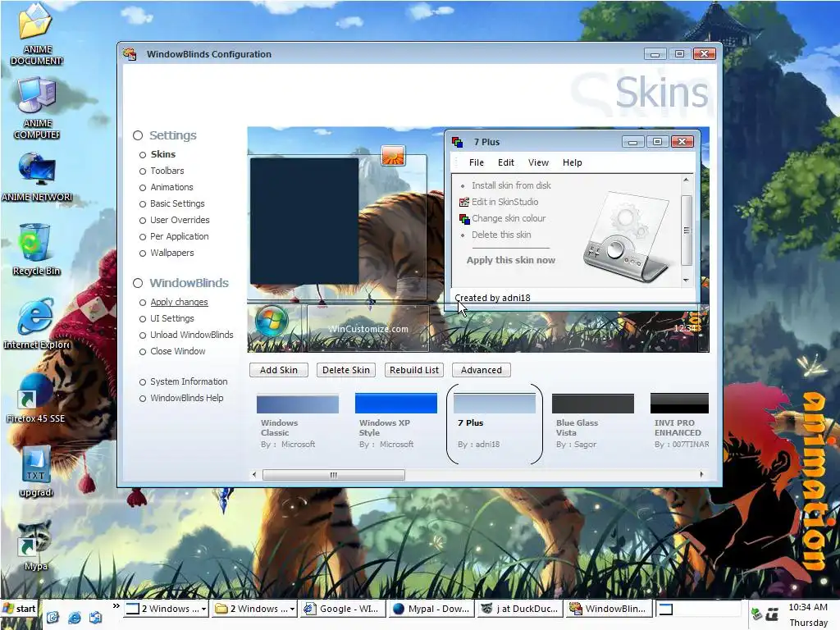Click the Add Skin button
Screen dimensions: 840x630
(279, 370)
